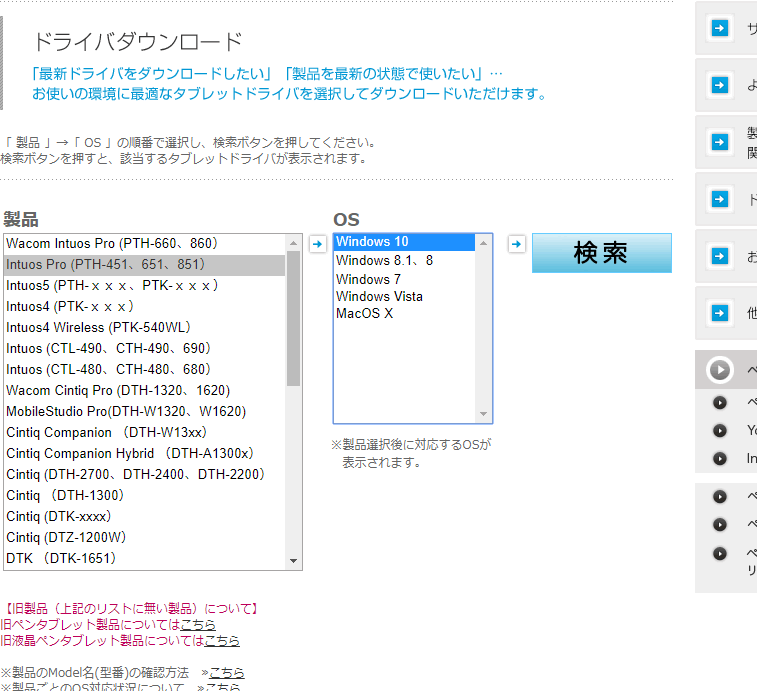Click the arrow icon left of the 検索 button
The height and width of the screenshot is (691, 757).
(x=517, y=244)
